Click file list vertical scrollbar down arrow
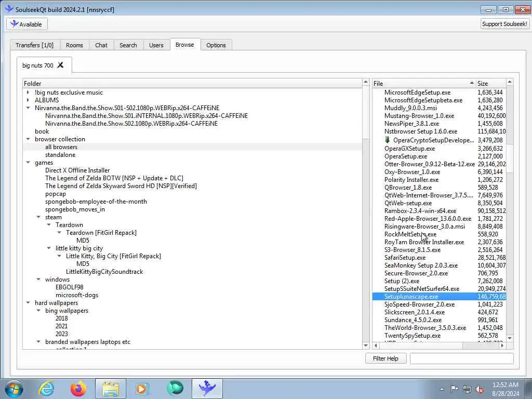This screenshot has width=532, height=399. (510, 338)
